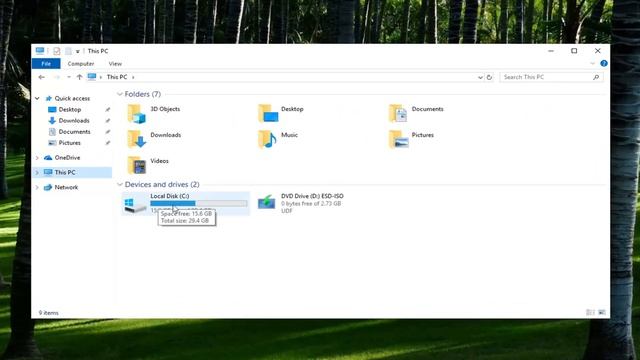Image resolution: width=640 pixels, height=360 pixels.
Task: Open the address bar history dropdown
Action: click(480, 77)
